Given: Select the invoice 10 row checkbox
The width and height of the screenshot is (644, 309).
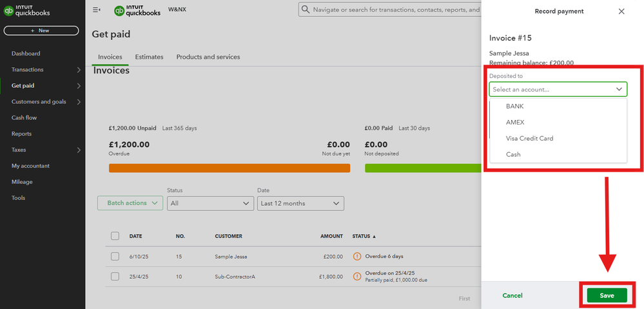Looking at the screenshot, I should point(115,277).
